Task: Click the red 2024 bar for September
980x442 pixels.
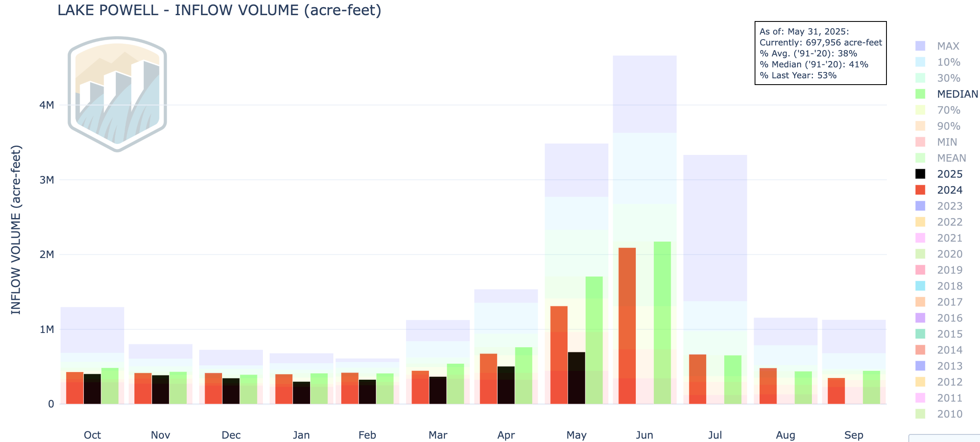Action: pos(836,391)
